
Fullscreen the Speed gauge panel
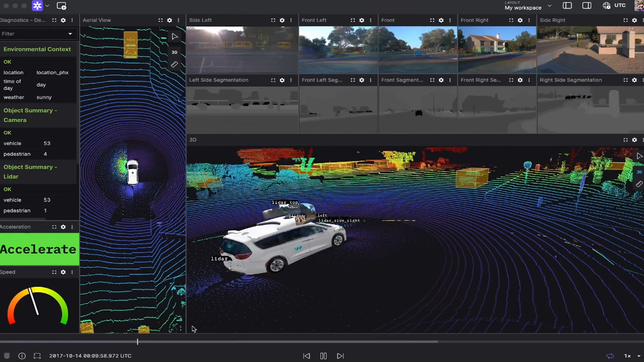[x=54, y=272]
